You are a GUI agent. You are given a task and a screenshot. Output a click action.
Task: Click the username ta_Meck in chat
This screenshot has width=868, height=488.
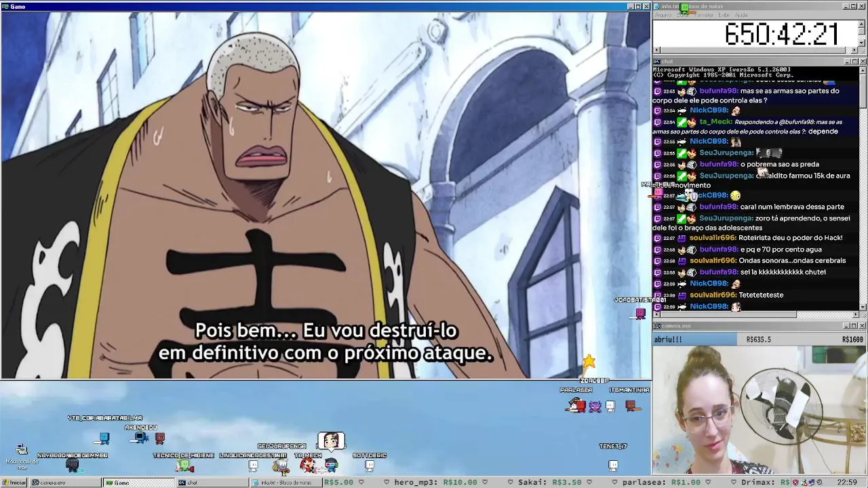715,122
